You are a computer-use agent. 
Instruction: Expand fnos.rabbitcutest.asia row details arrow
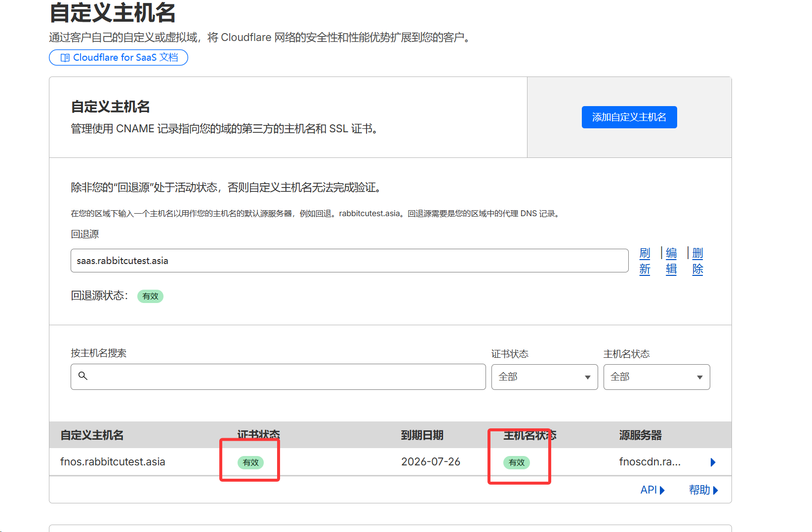[713, 462]
